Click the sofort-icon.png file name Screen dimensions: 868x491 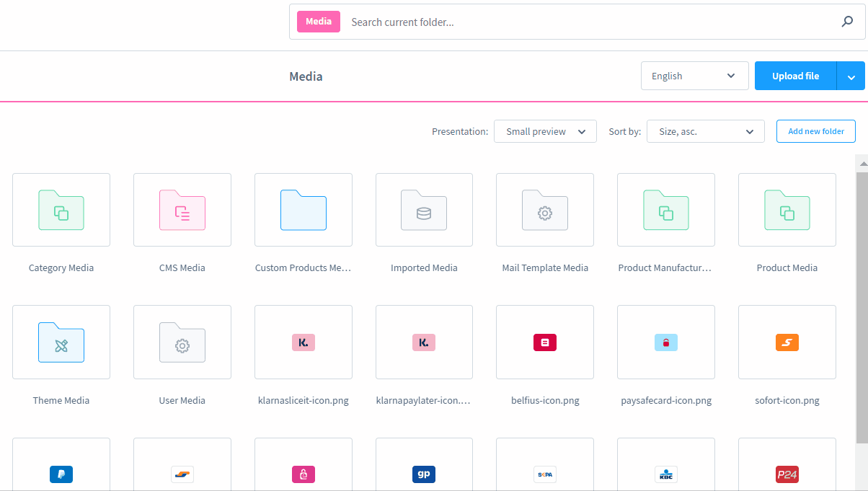[787, 400]
